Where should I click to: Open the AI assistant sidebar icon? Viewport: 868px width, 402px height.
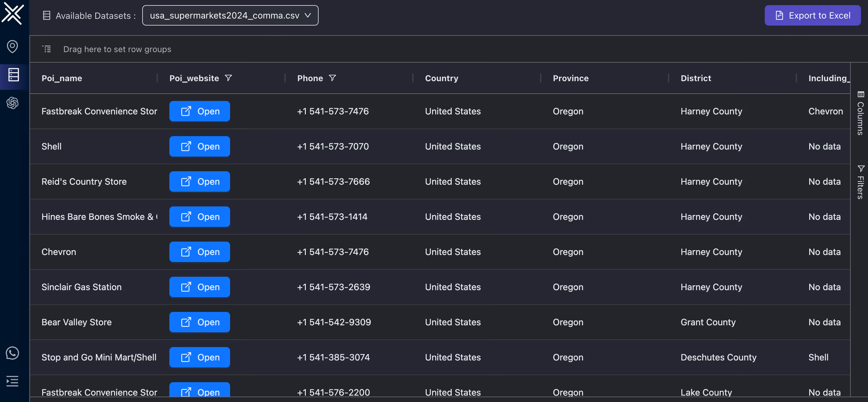(12, 103)
